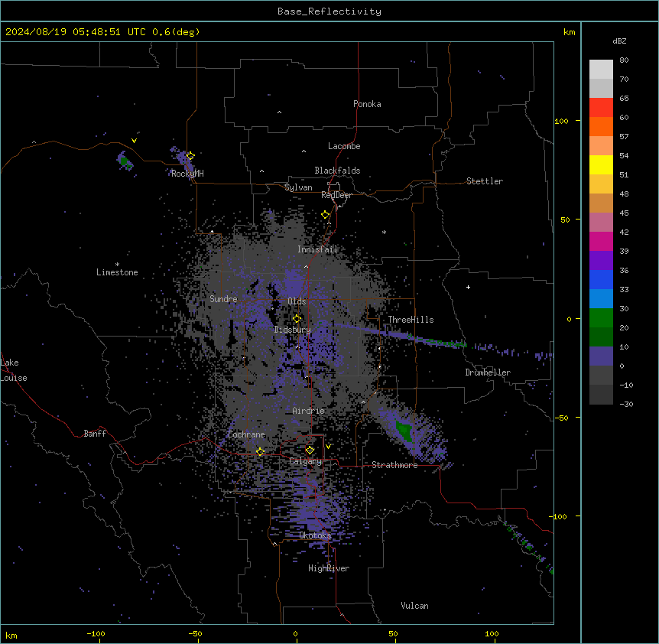The image size is (659, 644).
Task: Click the Airdrie city label
Action: coord(309,411)
